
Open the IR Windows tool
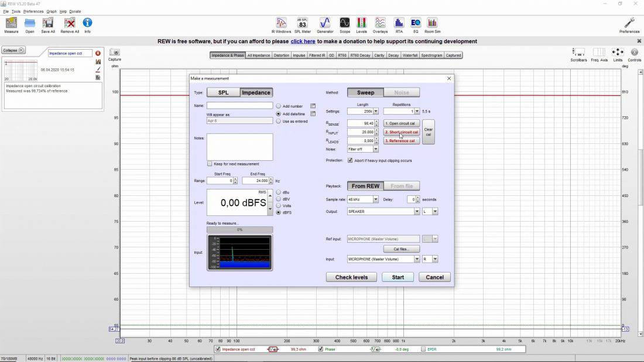click(x=280, y=25)
